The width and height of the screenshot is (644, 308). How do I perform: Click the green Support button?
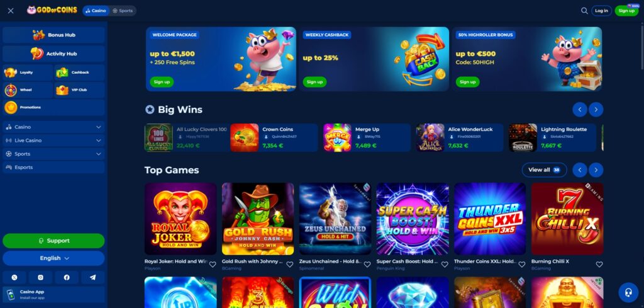point(54,241)
